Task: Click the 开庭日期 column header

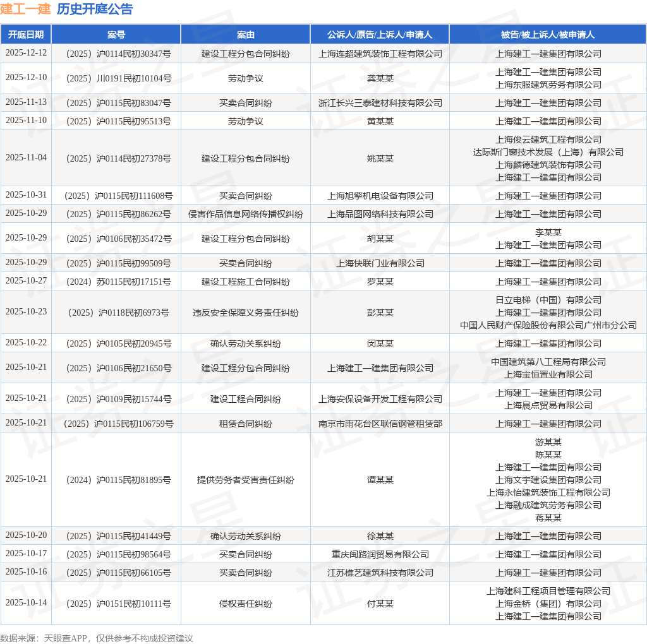Action: [27, 35]
